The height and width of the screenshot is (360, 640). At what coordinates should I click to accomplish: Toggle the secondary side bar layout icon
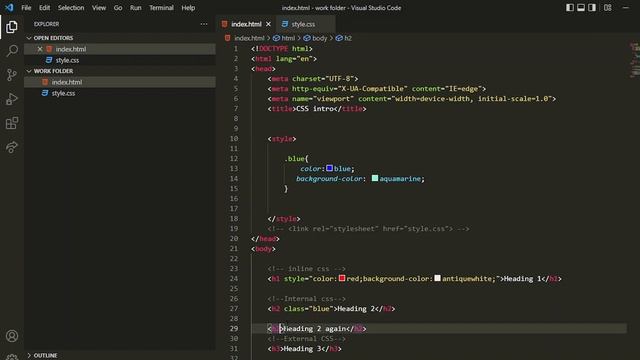(x=592, y=7)
